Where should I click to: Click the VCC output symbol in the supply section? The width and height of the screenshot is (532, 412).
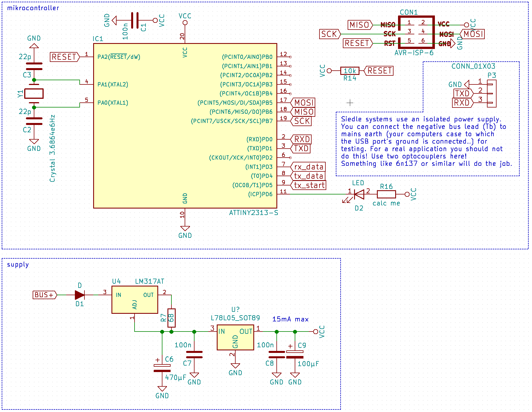(316, 332)
